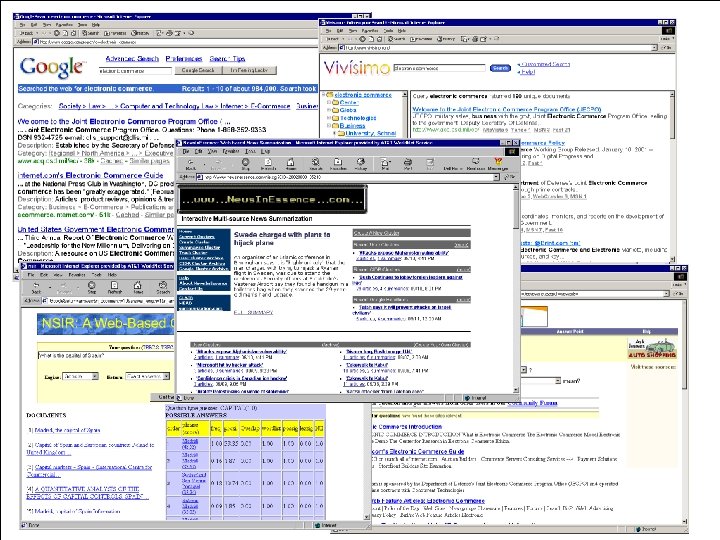Viewport: 720px width, 540px height.
Task: Open 'A QUANTITATIVE ANALYSIS' document link in NSIR
Action: click(x=87, y=492)
